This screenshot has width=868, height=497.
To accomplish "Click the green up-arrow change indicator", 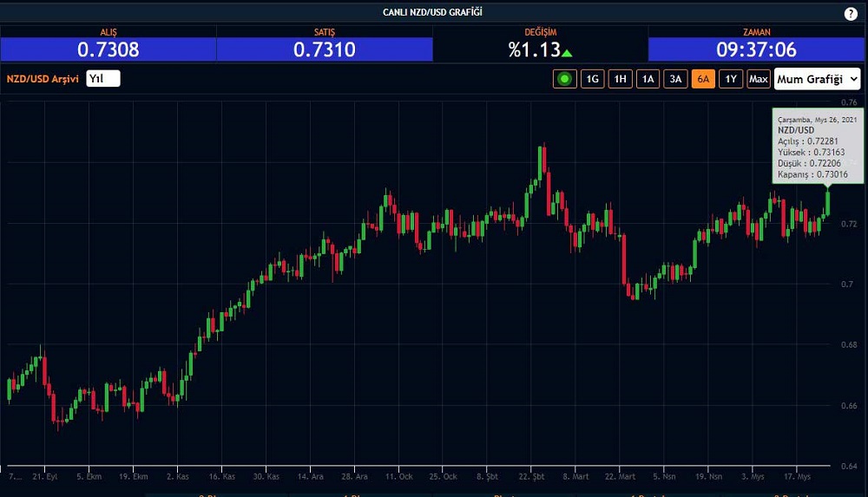I will tap(567, 53).
